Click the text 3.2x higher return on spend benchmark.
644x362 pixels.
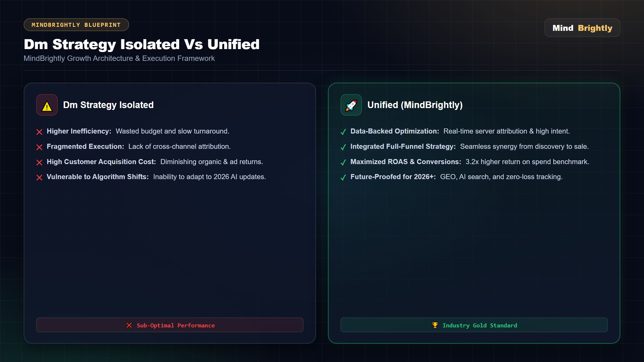(x=528, y=162)
